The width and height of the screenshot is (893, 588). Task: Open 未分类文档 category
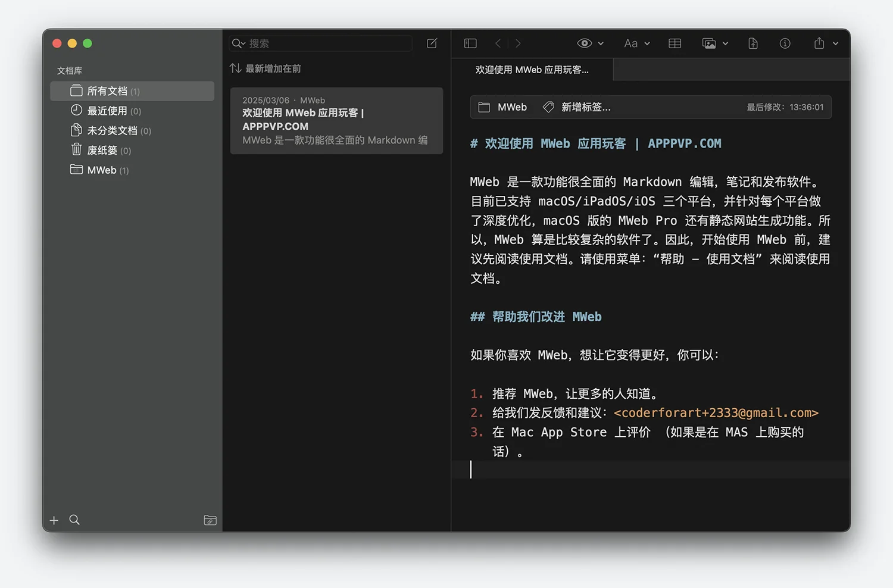coord(132,130)
